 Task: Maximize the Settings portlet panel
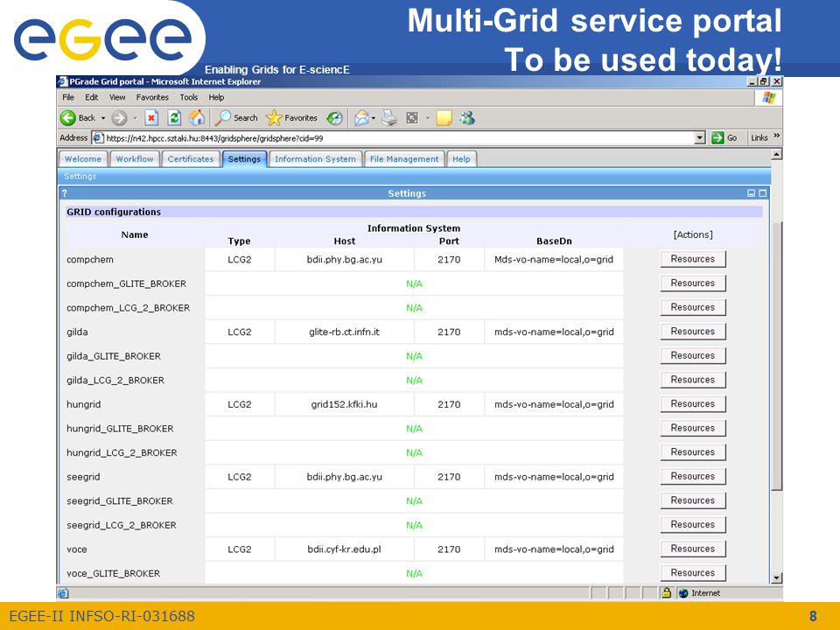[763, 193]
